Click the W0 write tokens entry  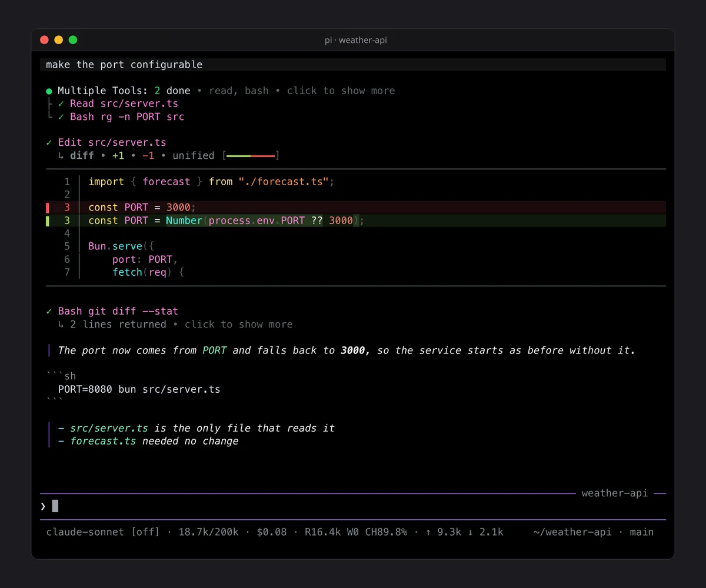coord(353,532)
